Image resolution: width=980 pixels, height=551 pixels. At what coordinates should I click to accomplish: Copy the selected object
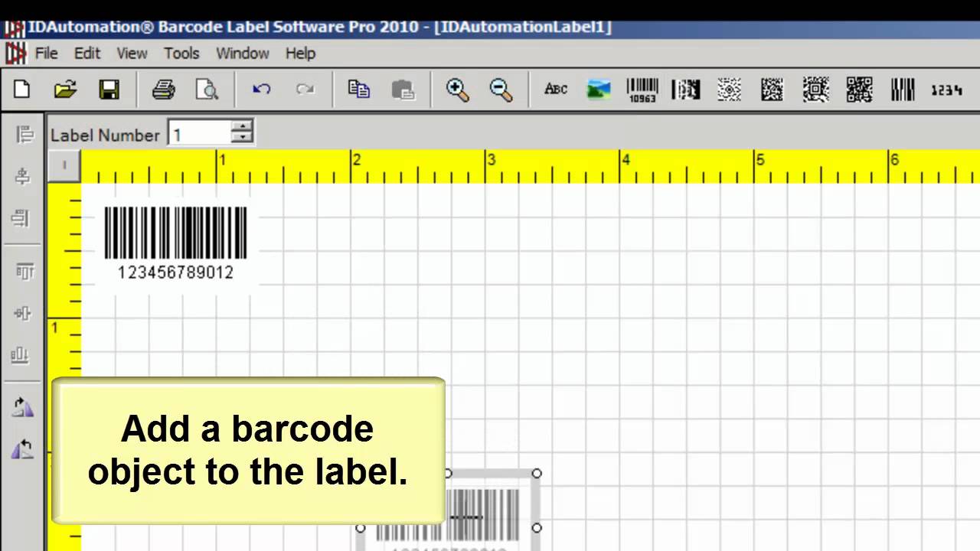click(359, 90)
